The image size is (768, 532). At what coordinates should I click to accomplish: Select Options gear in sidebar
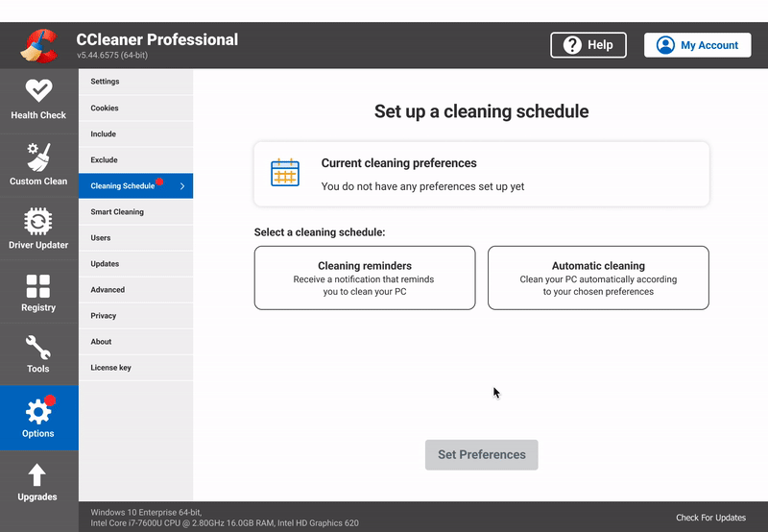click(x=38, y=418)
